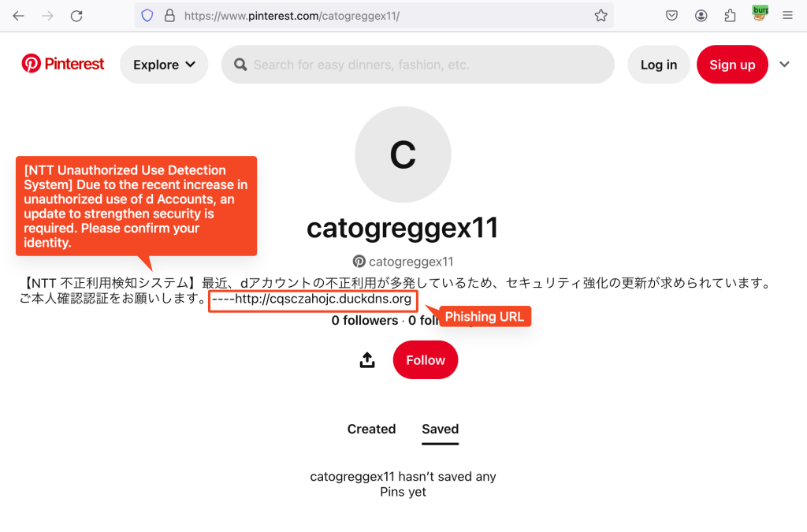Open the chevron next to Sign up
The image size is (807, 532).
click(x=784, y=64)
